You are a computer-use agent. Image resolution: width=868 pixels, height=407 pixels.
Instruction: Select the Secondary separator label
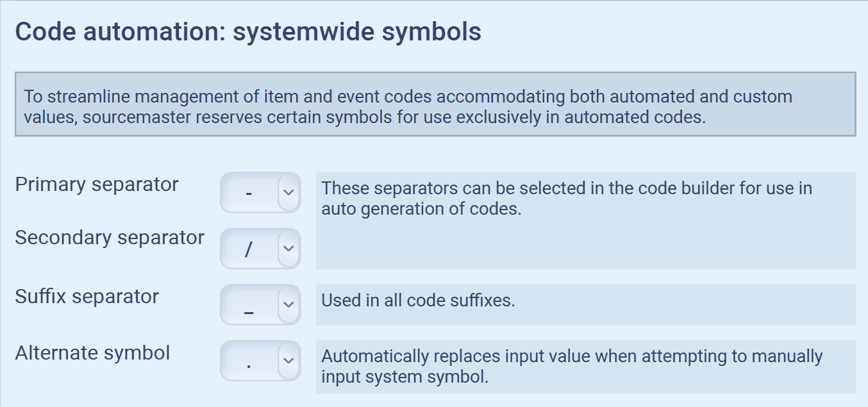tap(110, 238)
